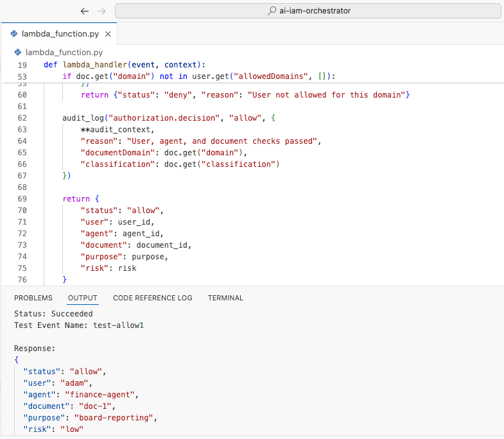Click "risk": risk on line 75
This screenshot has width=504, height=439.
click(109, 268)
